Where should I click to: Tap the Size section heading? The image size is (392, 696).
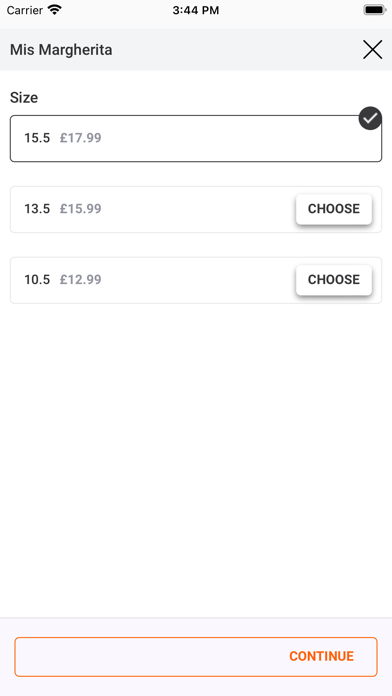(x=24, y=98)
